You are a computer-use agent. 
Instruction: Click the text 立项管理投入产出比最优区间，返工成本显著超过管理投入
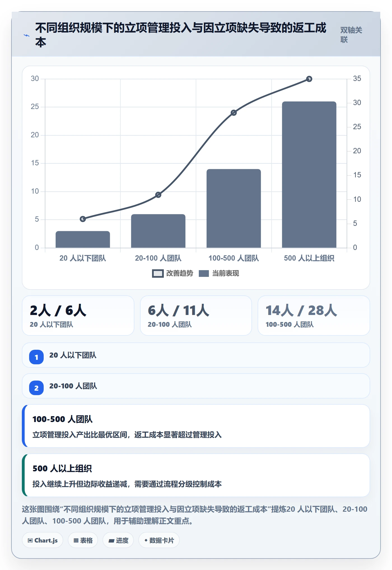[x=127, y=435]
